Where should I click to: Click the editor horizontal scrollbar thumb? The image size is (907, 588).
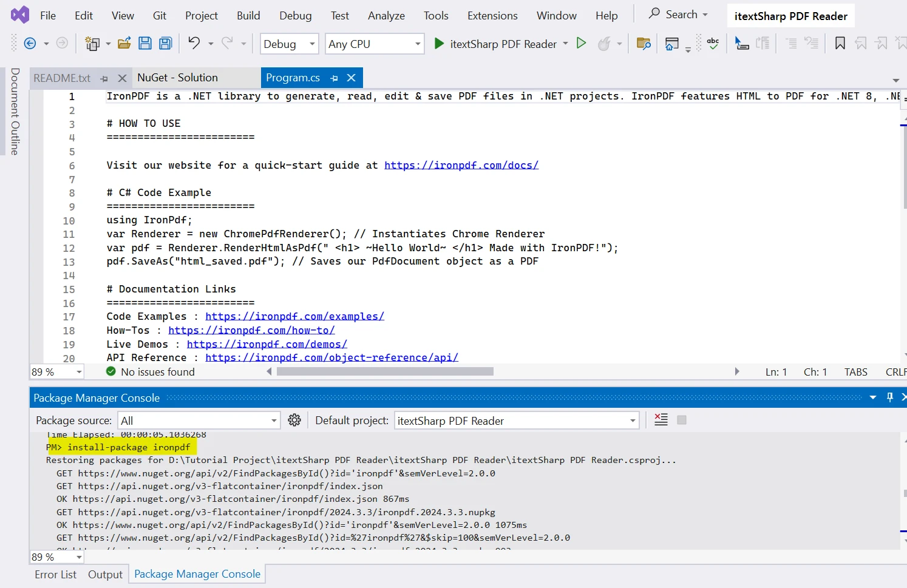point(385,371)
